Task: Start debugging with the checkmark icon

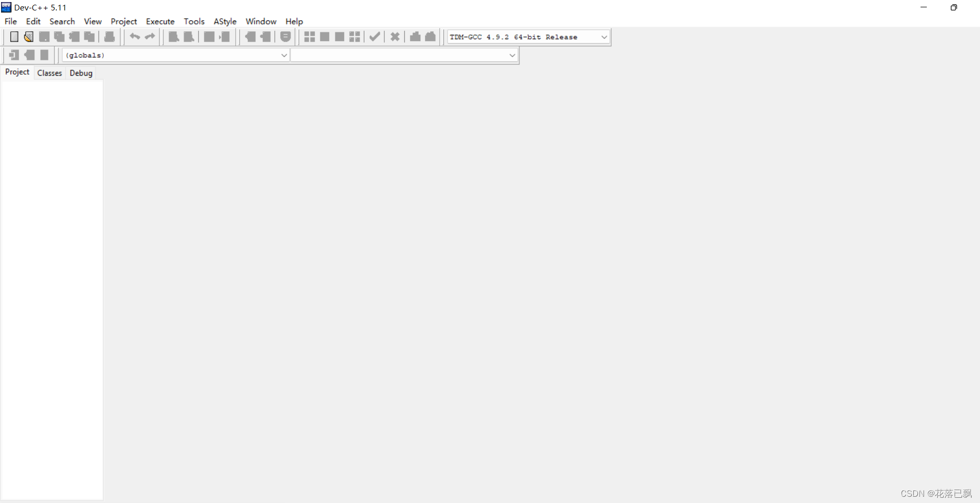Action: click(x=374, y=37)
